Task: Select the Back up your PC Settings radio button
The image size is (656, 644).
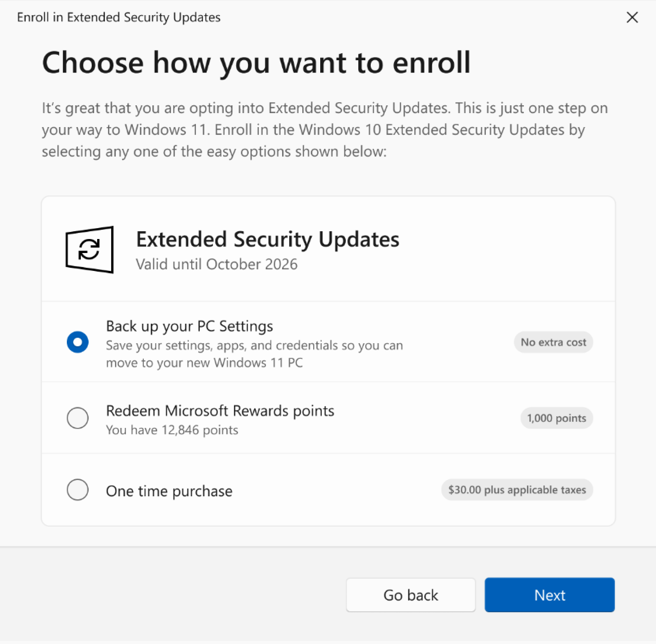Action: pyautogui.click(x=78, y=342)
